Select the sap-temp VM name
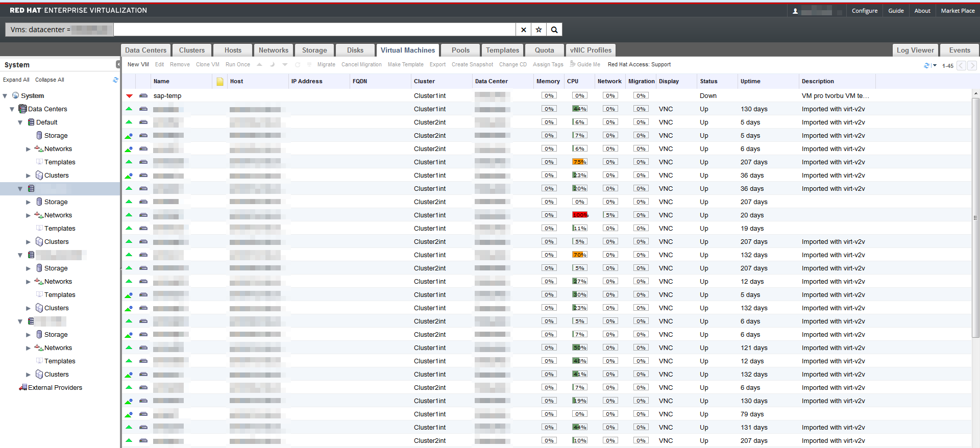 (167, 95)
